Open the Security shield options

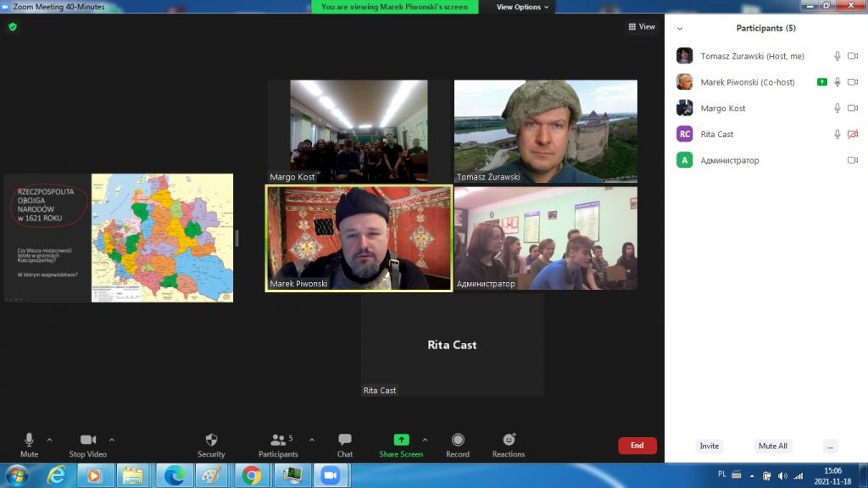point(211,444)
